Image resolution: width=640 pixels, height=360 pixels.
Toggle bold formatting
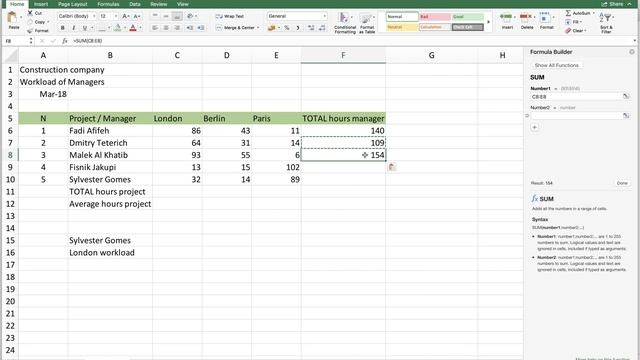pos(62,28)
